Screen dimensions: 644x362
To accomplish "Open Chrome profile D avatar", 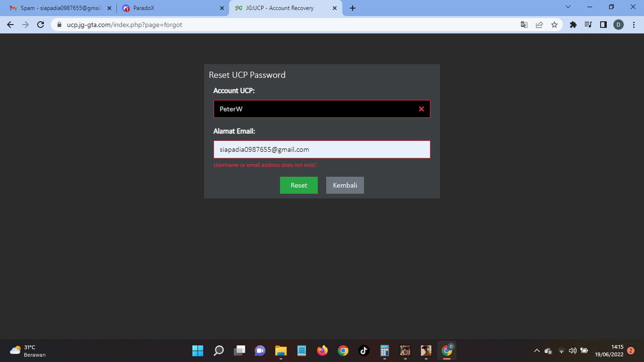I will (618, 25).
